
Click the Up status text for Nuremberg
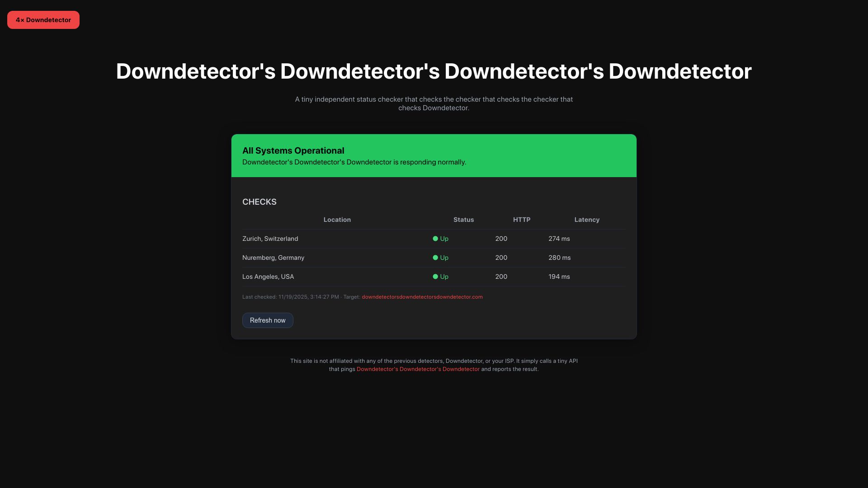click(x=444, y=258)
